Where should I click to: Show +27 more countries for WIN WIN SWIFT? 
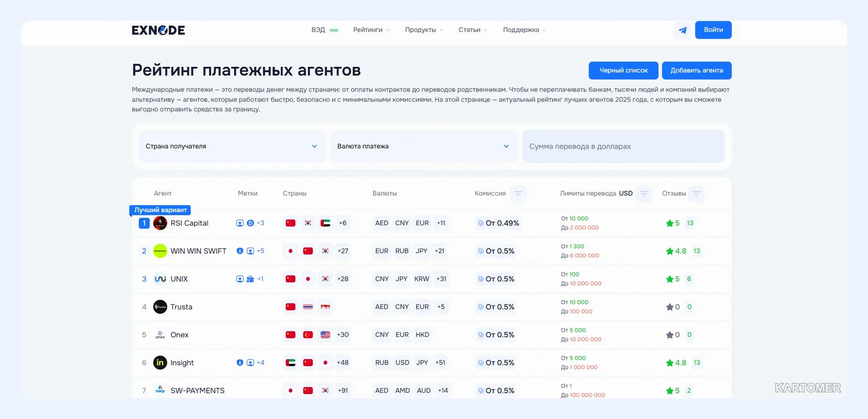pos(343,251)
